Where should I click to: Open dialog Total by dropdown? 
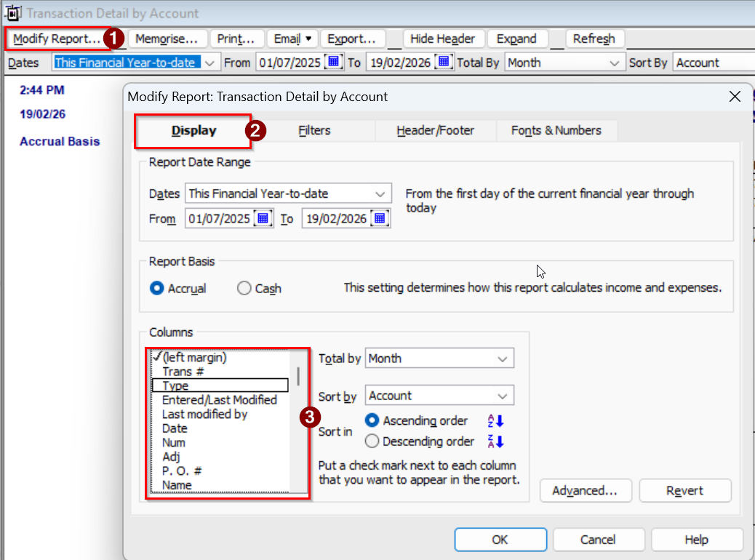tap(502, 359)
